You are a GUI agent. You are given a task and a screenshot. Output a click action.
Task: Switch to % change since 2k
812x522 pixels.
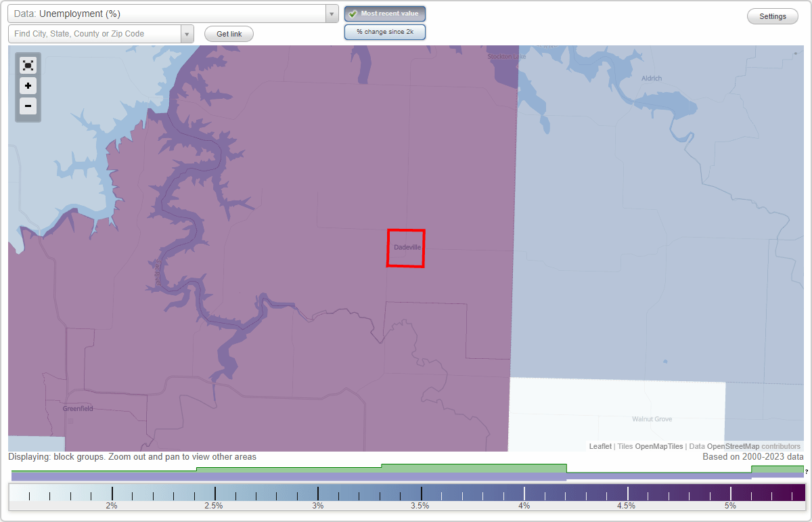click(x=385, y=32)
